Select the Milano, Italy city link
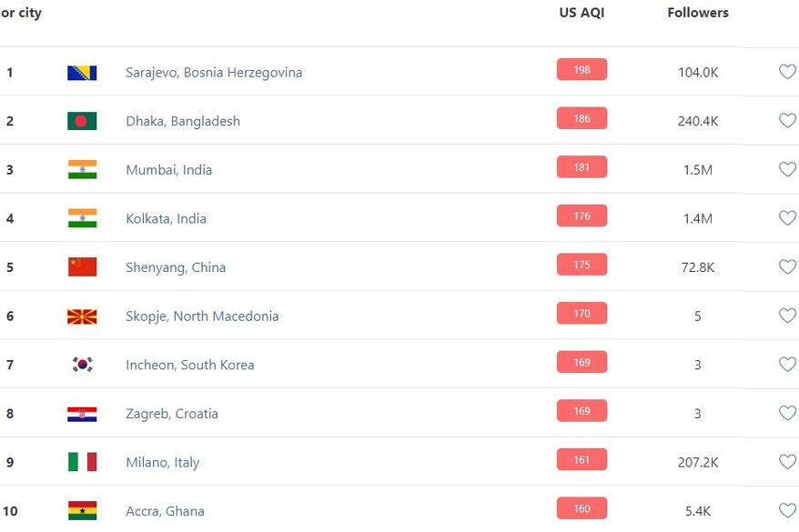 point(163,462)
